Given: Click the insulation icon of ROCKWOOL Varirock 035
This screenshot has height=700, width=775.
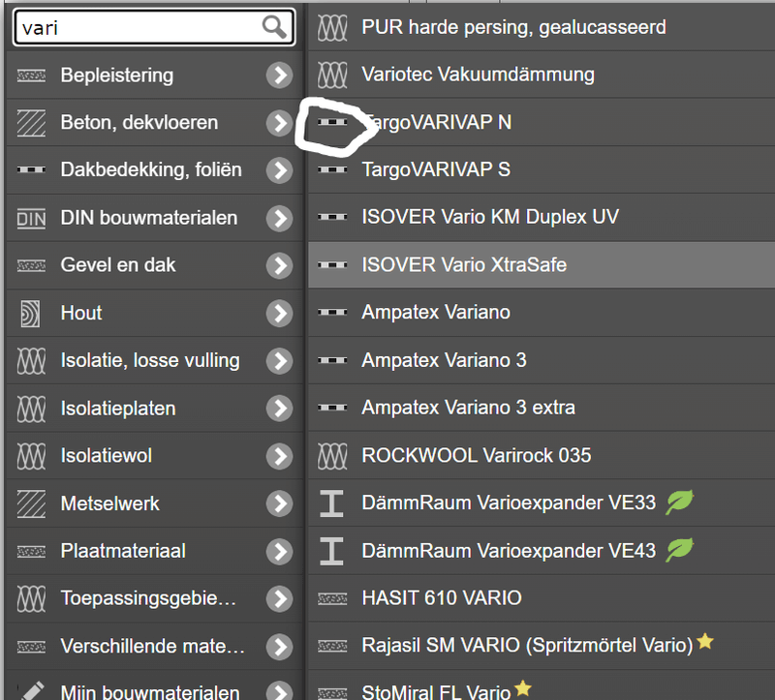Looking at the screenshot, I should pos(332,455).
